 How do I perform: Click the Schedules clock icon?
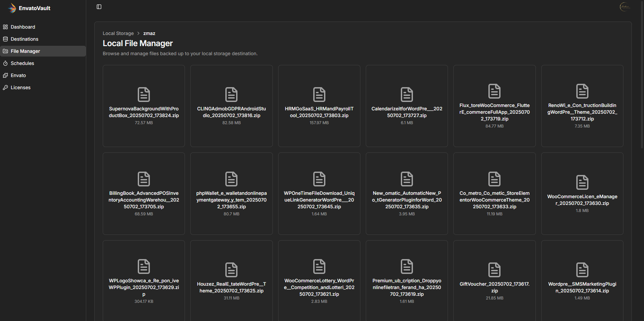tap(5, 63)
